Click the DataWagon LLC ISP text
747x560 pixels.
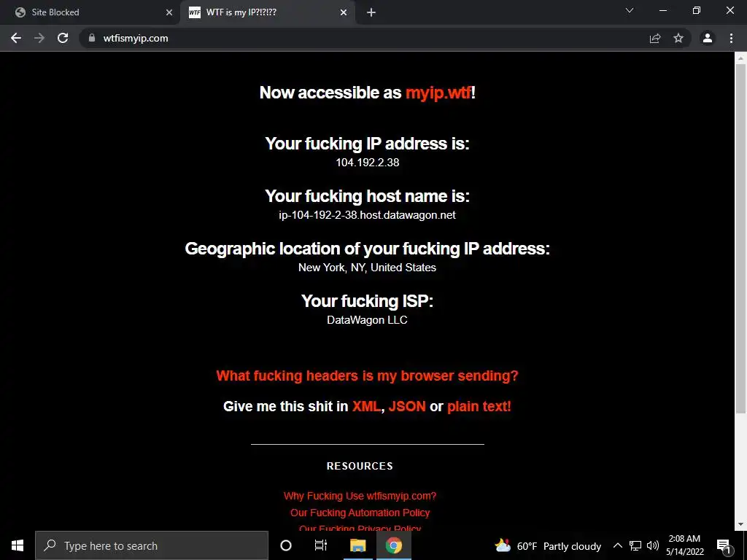tap(368, 320)
